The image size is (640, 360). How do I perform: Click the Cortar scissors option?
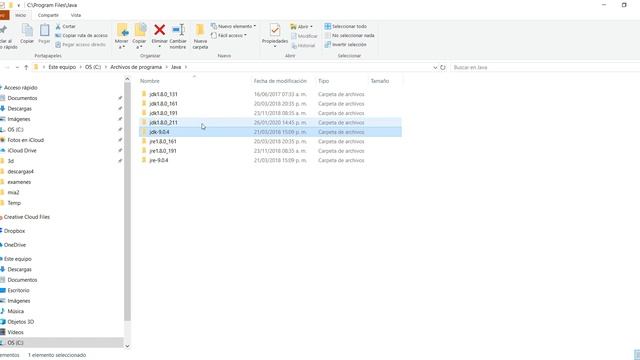(x=65, y=26)
